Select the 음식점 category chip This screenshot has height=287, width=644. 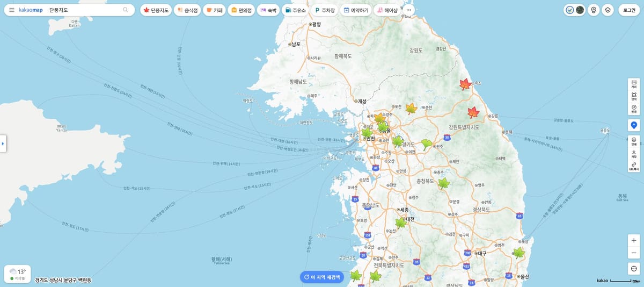tap(186, 10)
